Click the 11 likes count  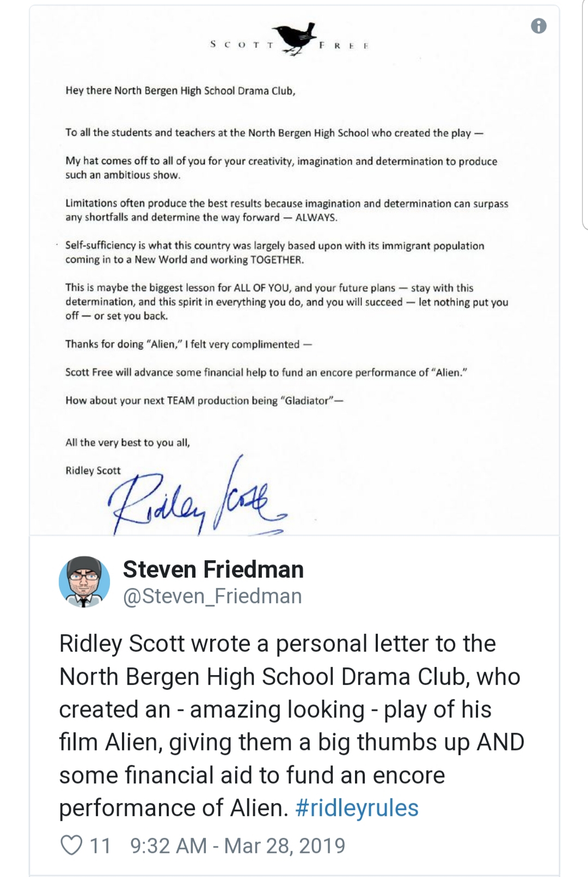pyautogui.click(x=100, y=845)
